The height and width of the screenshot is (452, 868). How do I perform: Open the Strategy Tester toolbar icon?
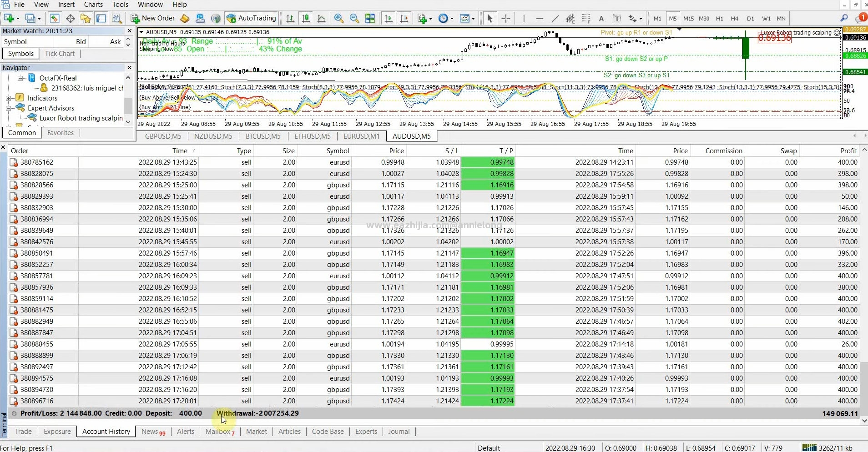click(x=117, y=19)
